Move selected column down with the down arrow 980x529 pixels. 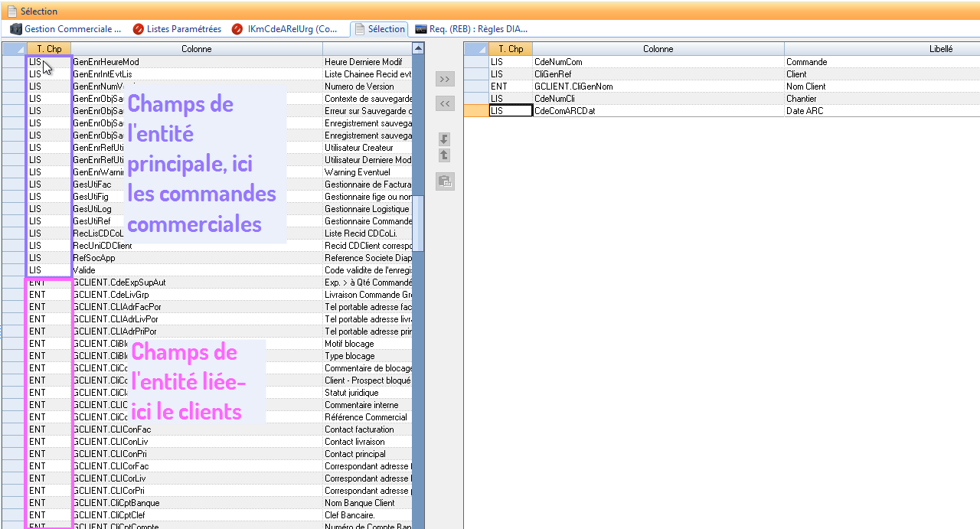point(444,139)
